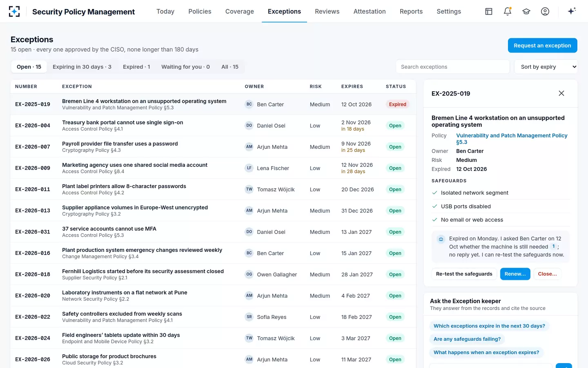Open the notifications bell
Viewport: 588px width, 368px height.
click(508, 11)
